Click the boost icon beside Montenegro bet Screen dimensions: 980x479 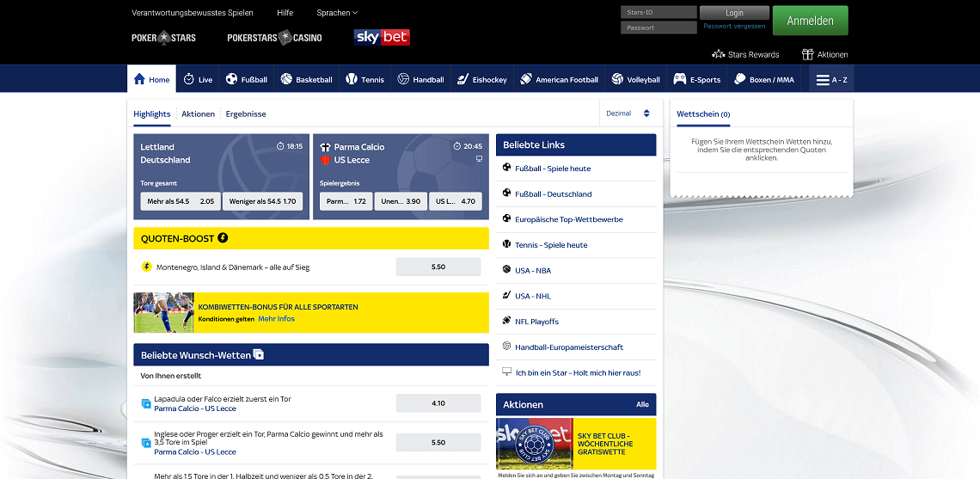pos(147,267)
